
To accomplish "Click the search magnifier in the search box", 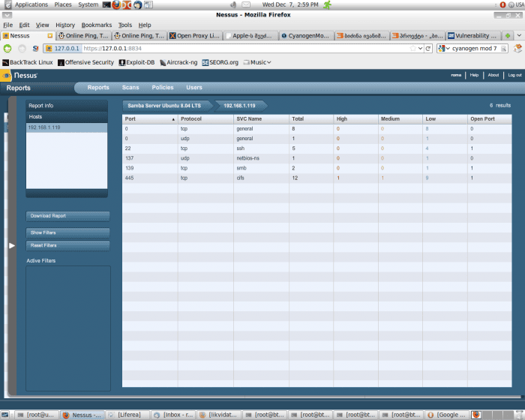I will [503, 49].
